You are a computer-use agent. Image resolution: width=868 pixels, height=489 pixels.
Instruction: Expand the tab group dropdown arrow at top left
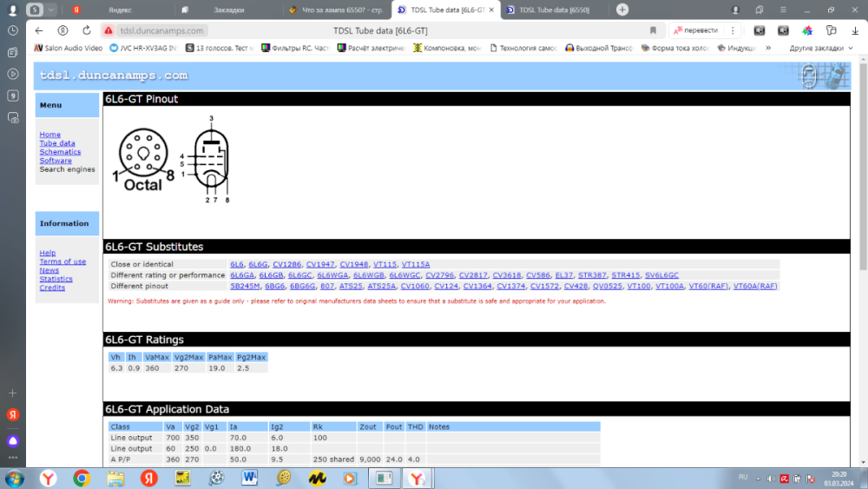51,10
